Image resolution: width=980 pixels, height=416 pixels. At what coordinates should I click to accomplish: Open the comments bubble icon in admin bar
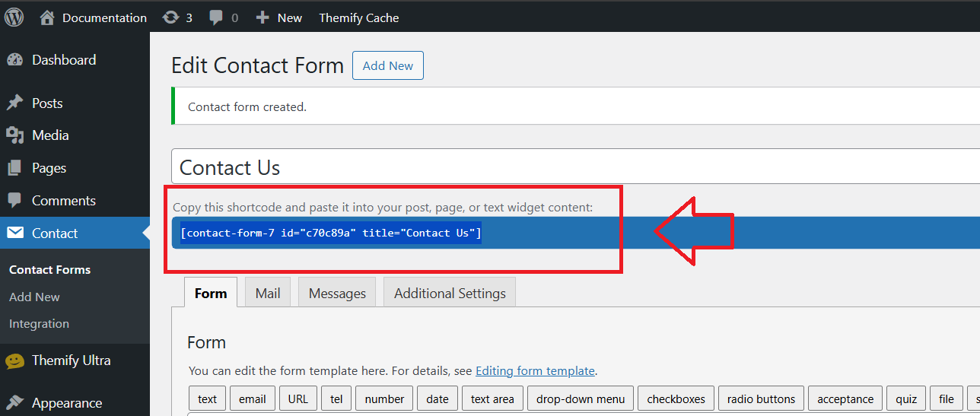(216, 17)
